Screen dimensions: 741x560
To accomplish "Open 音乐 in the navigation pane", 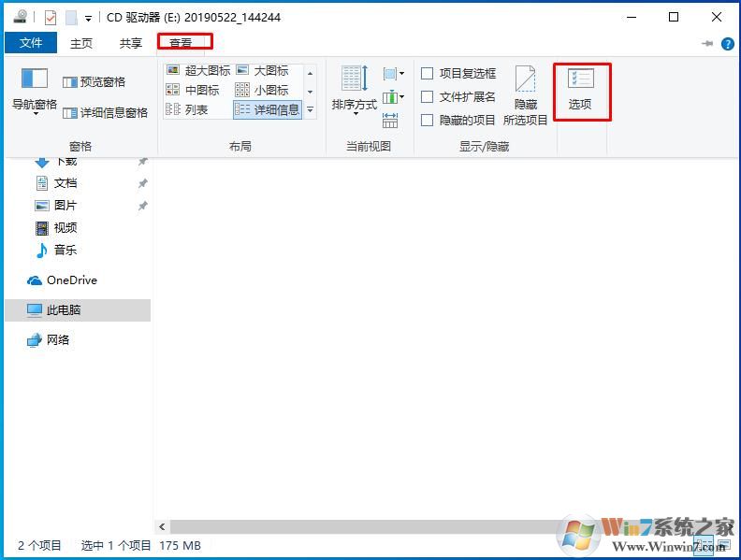I will (65, 250).
